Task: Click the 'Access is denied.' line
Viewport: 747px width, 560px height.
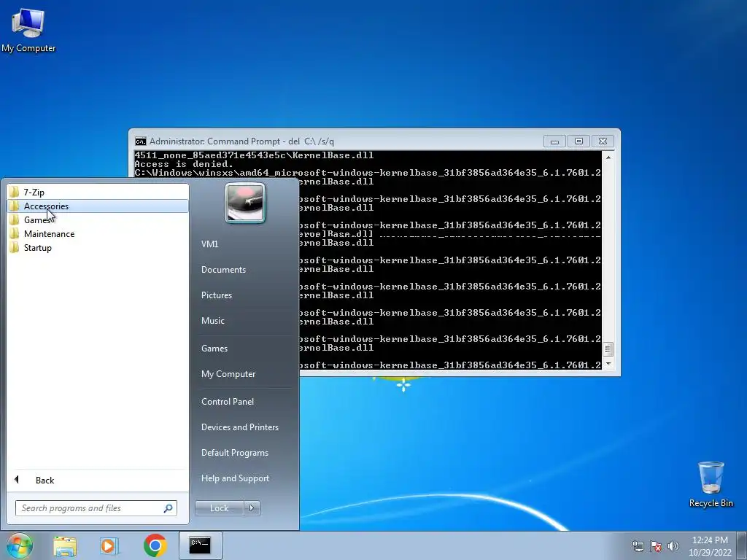Action: pos(184,164)
